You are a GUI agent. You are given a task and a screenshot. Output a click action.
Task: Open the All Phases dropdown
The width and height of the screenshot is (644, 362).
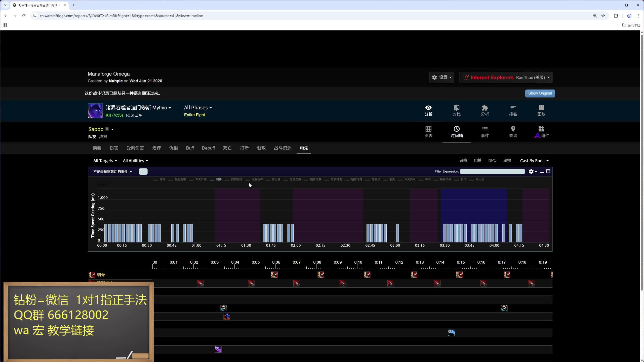coord(198,108)
